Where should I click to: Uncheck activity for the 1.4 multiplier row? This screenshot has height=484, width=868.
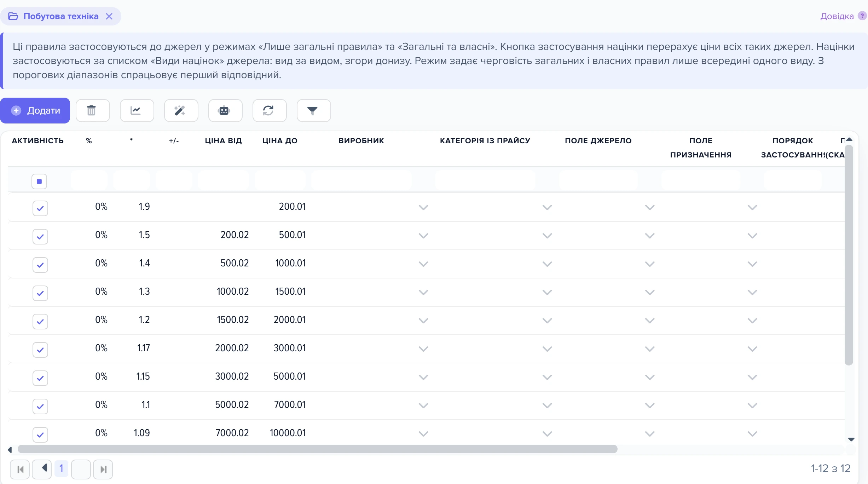point(40,265)
